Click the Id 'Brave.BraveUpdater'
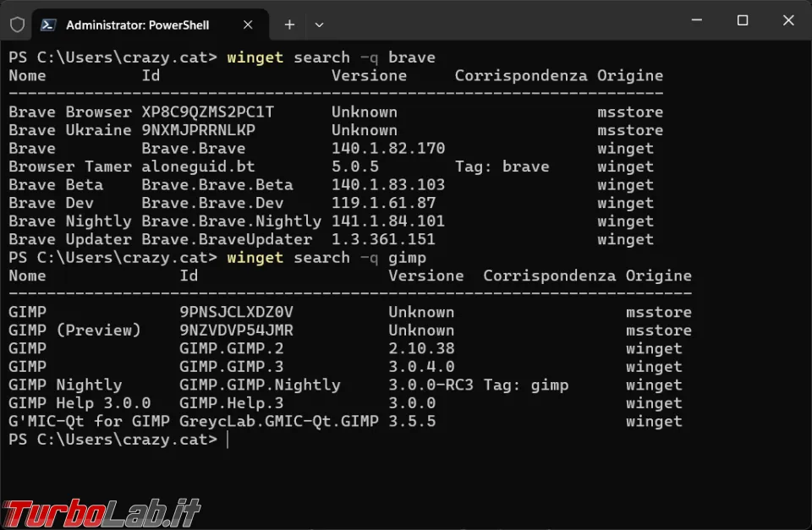Viewport: 812px width, 530px height. pos(227,239)
